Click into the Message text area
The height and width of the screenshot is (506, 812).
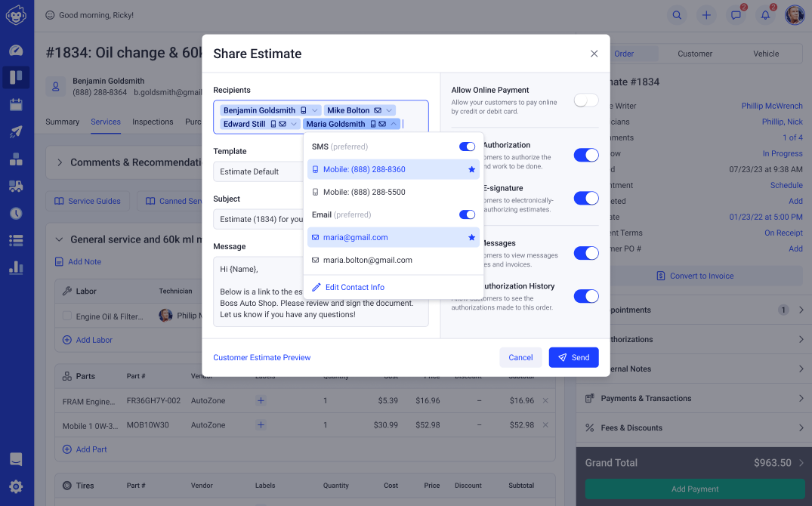(321, 292)
